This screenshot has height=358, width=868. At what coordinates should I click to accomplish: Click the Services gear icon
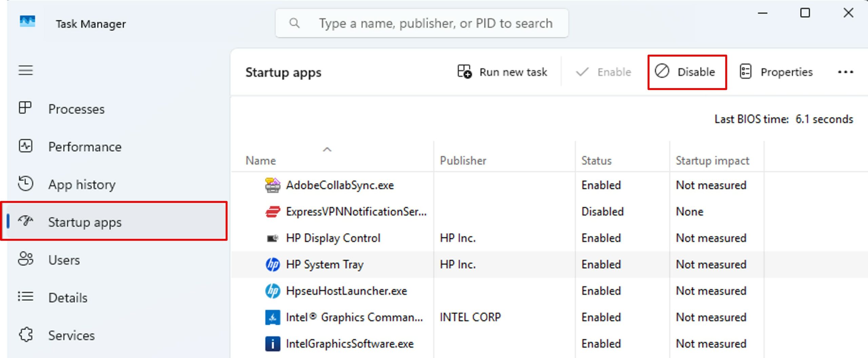click(x=26, y=335)
